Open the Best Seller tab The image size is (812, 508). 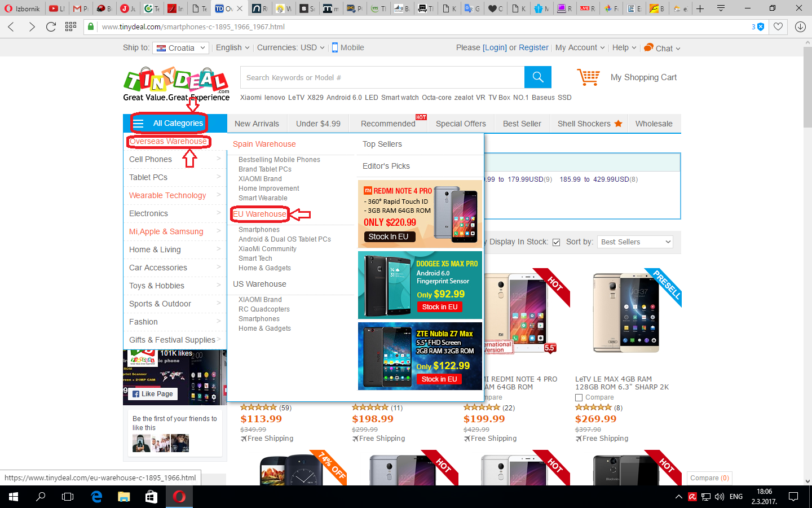pos(522,124)
